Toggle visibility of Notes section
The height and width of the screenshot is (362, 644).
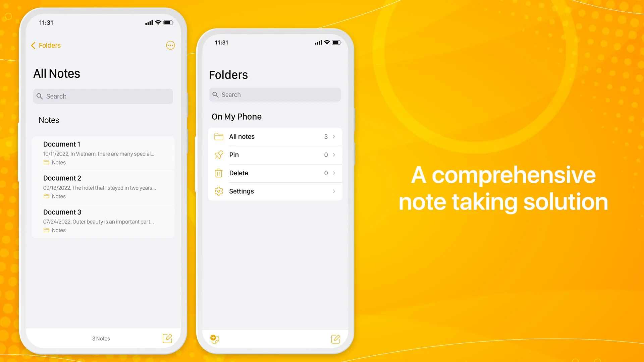(49, 120)
